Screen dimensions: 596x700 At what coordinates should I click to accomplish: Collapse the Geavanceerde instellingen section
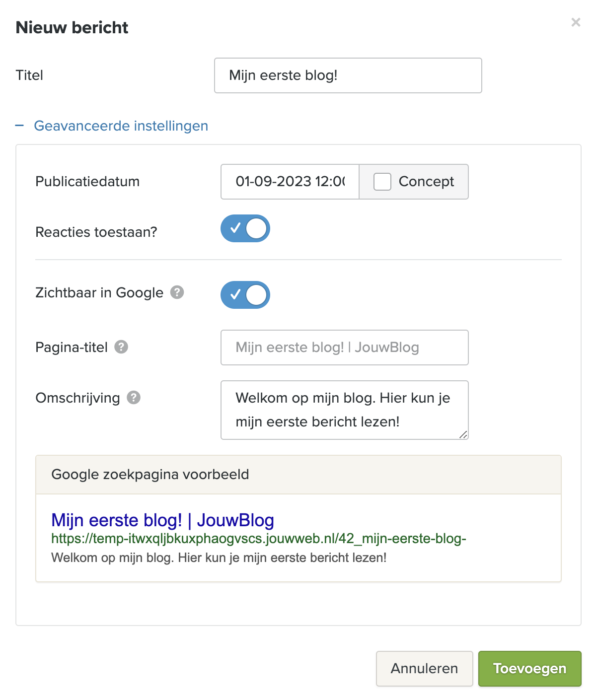pos(121,126)
